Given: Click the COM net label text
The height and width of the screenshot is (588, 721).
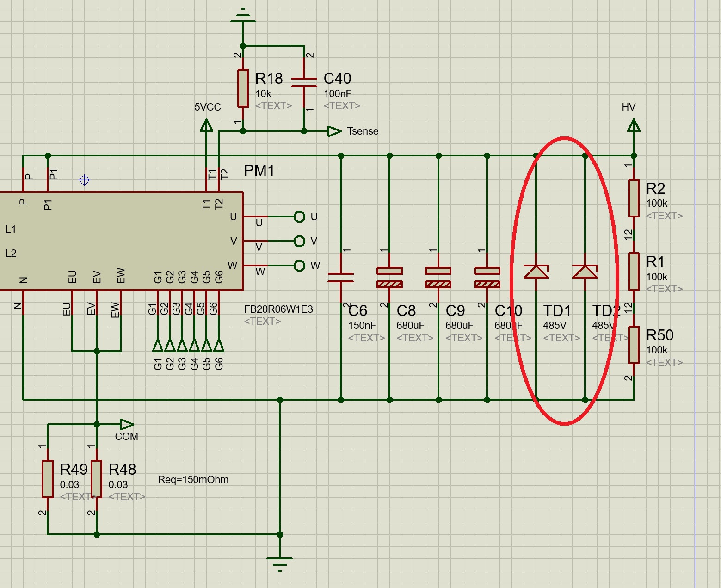Looking at the screenshot, I should pos(127,436).
